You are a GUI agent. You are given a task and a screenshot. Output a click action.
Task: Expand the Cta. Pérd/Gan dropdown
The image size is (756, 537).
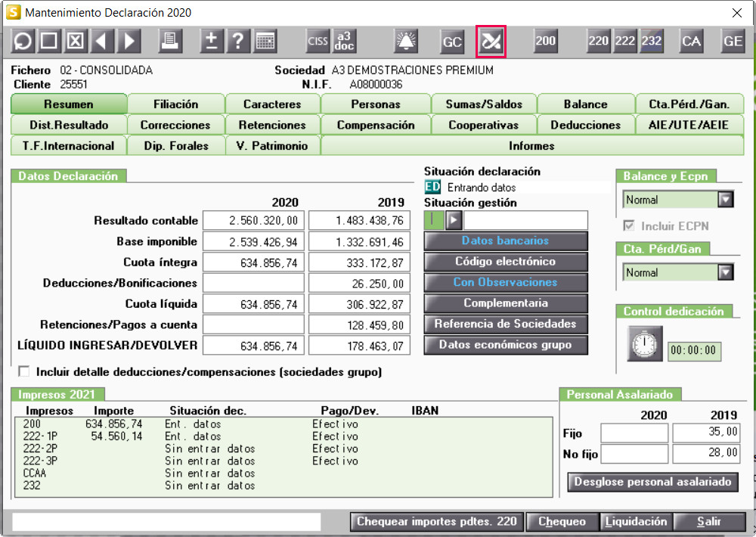[726, 272]
